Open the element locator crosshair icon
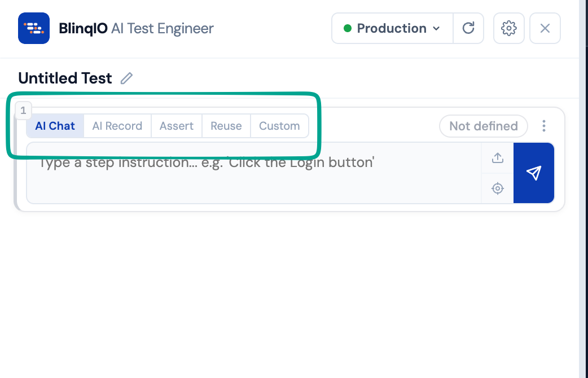588x378 pixels. 497,188
